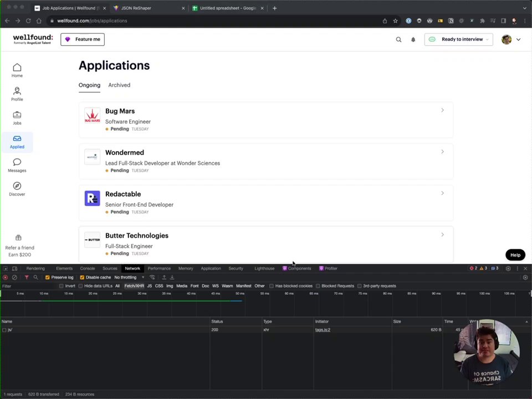Filter requests by JS type
532x399 pixels.
[x=149, y=286]
